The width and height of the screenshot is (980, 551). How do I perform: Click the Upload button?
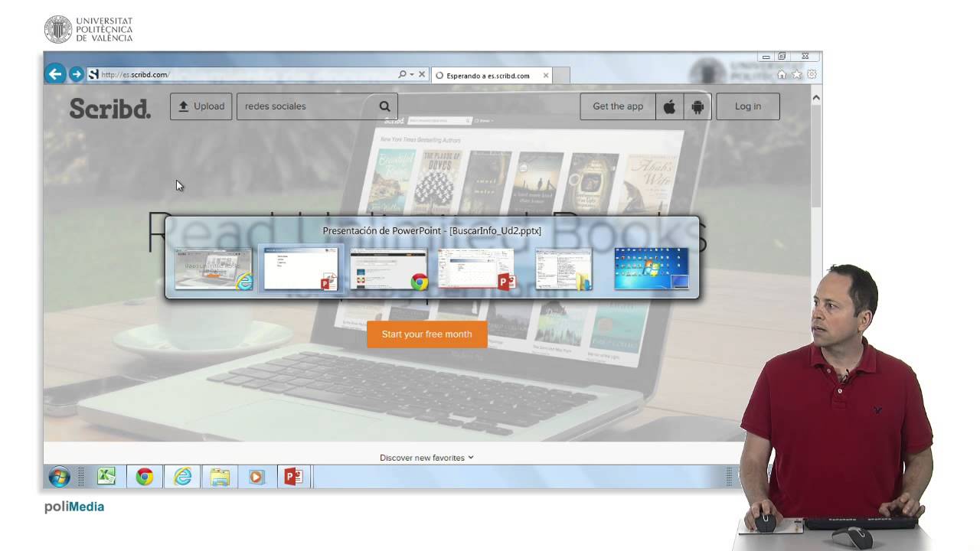[201, 106]
